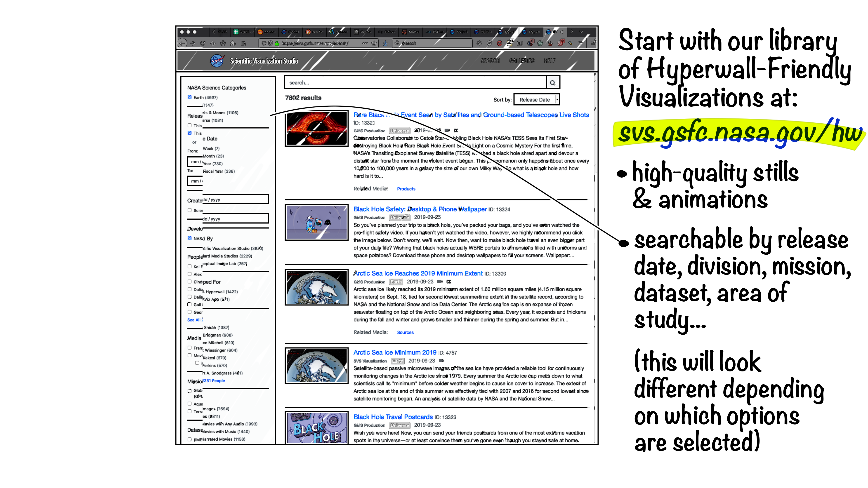The width and height of the screenshot is (868, 488).
Task: Tick the 'Kel E' people checkbox
Action: coord(189,266)
